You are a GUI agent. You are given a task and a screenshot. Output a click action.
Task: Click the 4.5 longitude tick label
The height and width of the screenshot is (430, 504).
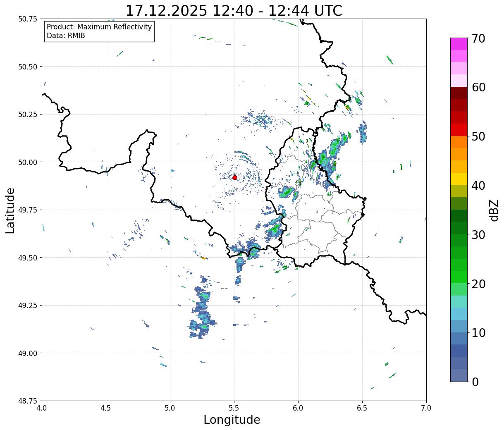coord(106,408)
